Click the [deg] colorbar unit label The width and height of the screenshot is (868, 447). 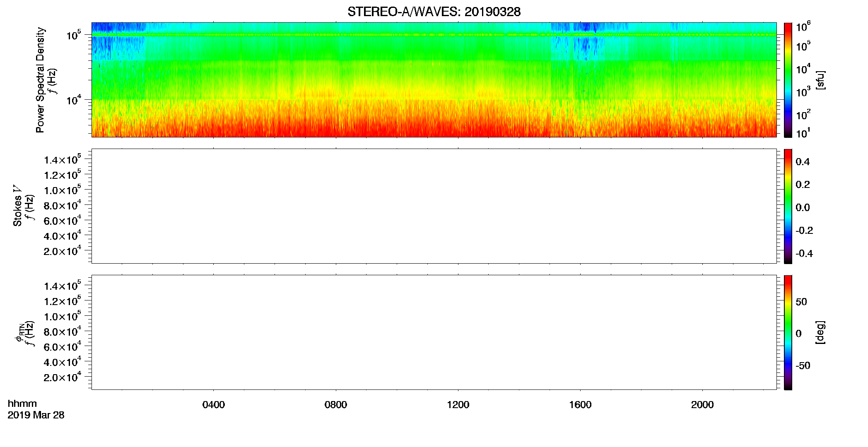pyautogui.click(x=820, y=332)
